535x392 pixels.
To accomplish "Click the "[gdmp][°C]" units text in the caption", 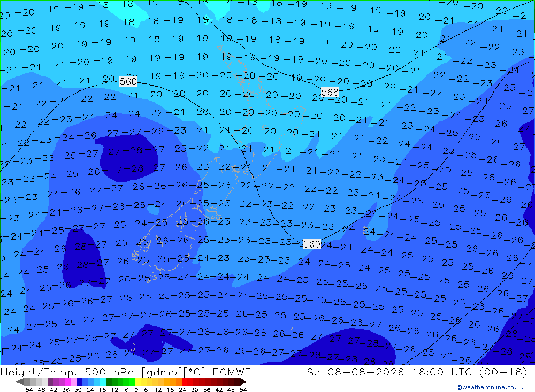I will pos(173,372).
